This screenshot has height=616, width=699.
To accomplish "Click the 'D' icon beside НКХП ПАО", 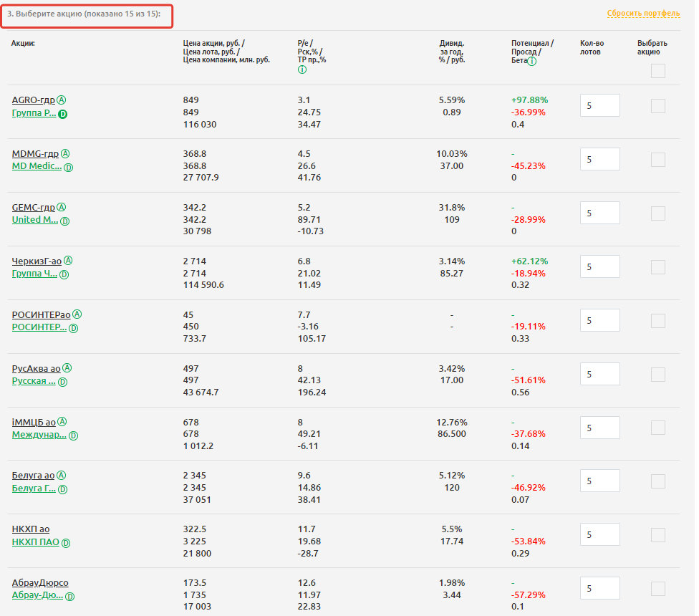I will tap(66, 543).
